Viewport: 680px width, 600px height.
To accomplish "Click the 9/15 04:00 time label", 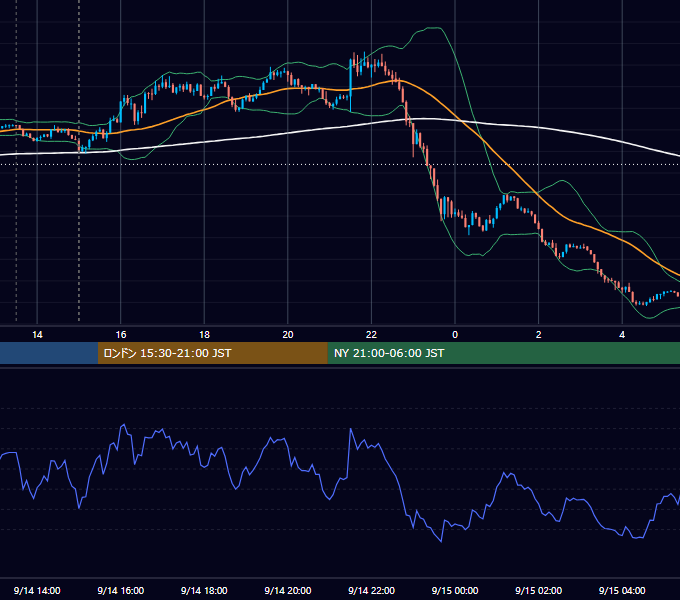I will 622,590.
